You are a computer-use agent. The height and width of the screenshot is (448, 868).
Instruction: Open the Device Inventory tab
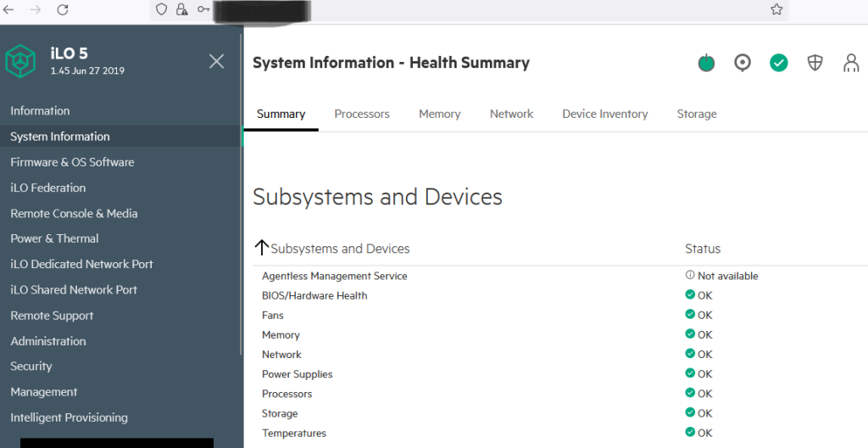pos(605,114)
